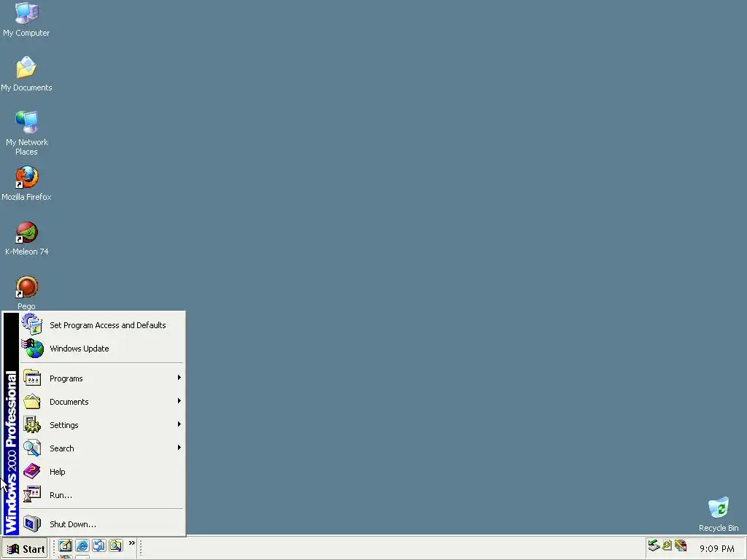Screen dimensions: 747x560
Task: Click the green arrow hardware tray icon
Action: tap(654, 545)
